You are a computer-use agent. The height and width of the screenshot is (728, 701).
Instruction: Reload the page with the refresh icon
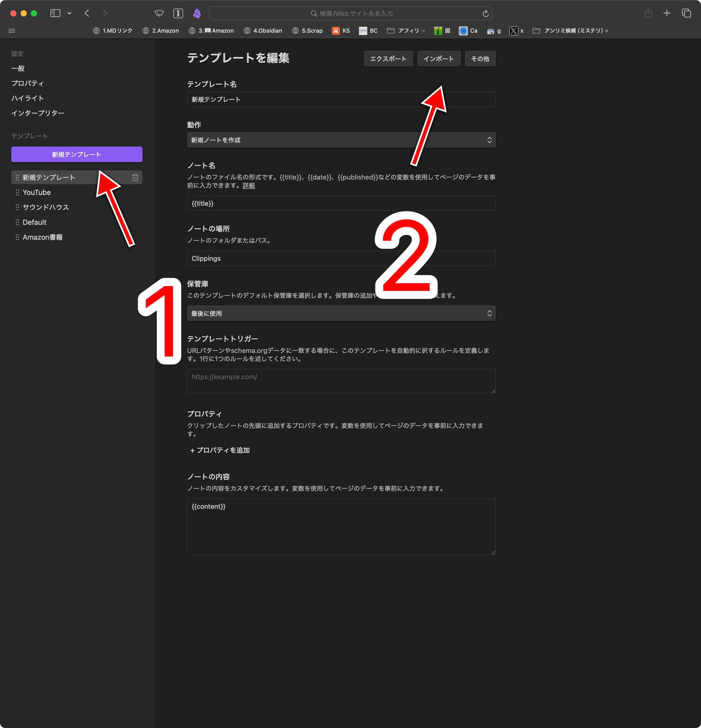coord(485,14)
